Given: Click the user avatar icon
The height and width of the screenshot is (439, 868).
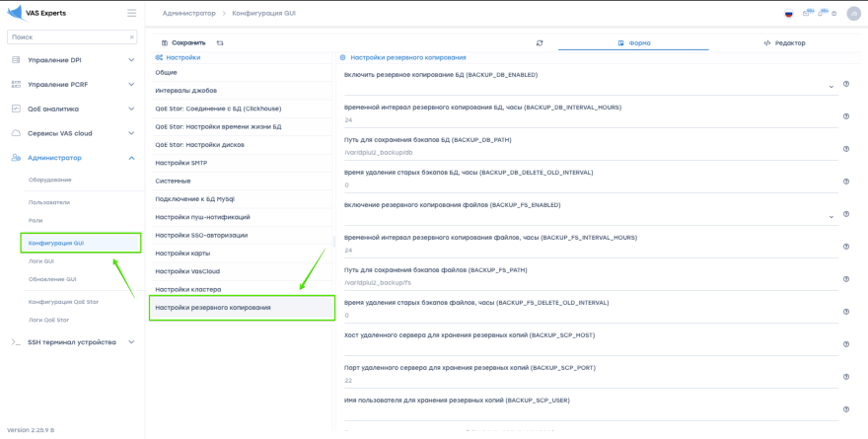Looking at the screenshot, I should (x=853, y=14).
